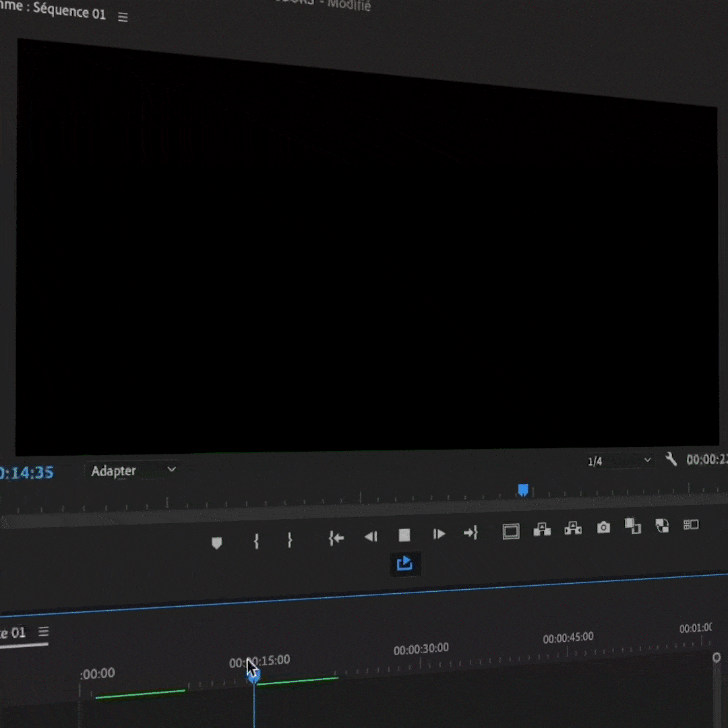
Task: Jump to the In point
Action: pyautogui.click(x=336, y=538)
